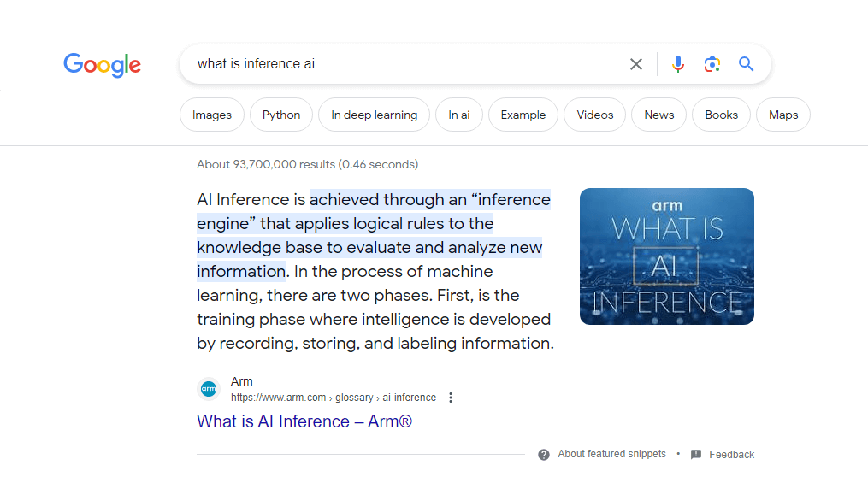
Task: Click the Feedback flag icon
Action: (x=696, y=454)
